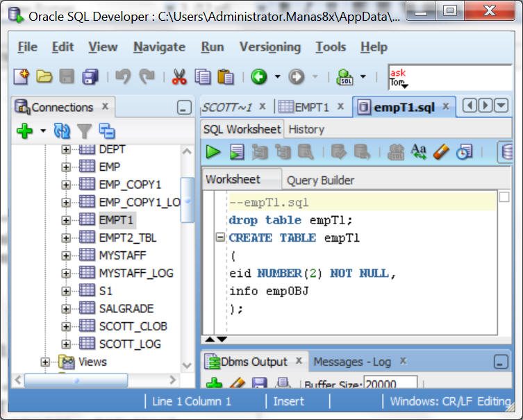Switch to the SCOTT~1 tab
The image size is (523, 420).
pyautogui.click(x=227, y=107)
